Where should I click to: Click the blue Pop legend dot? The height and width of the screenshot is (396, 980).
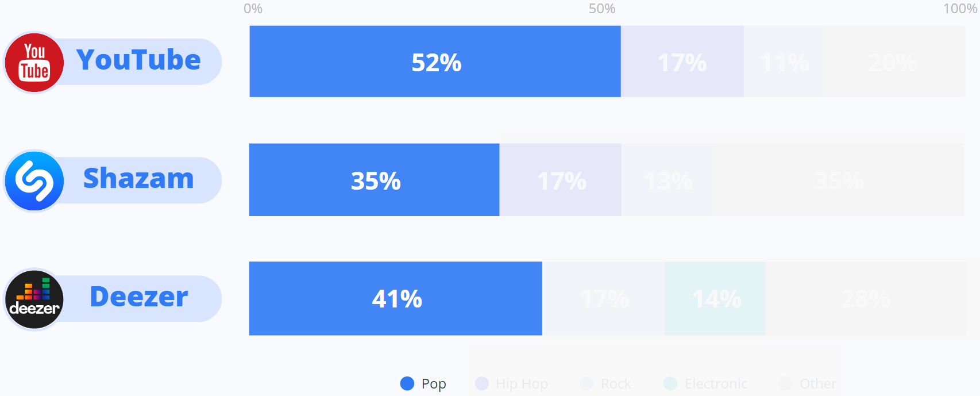coord(407,383)
